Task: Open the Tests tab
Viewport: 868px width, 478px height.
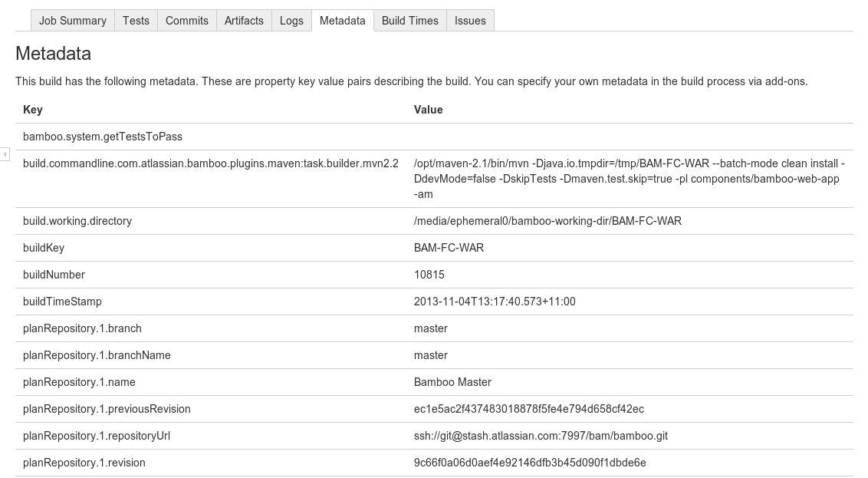Action: pyautogui.click(x=136, y=21)
